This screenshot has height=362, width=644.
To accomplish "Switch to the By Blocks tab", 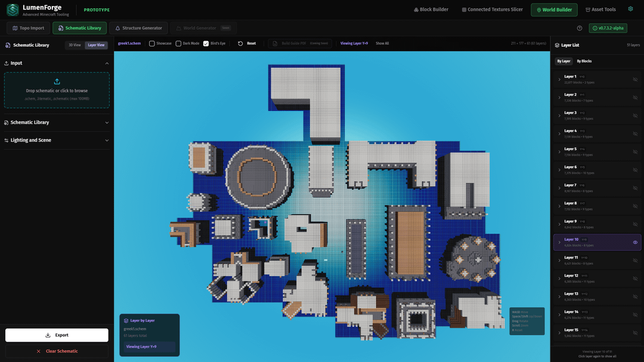I will tap(584, 61).
